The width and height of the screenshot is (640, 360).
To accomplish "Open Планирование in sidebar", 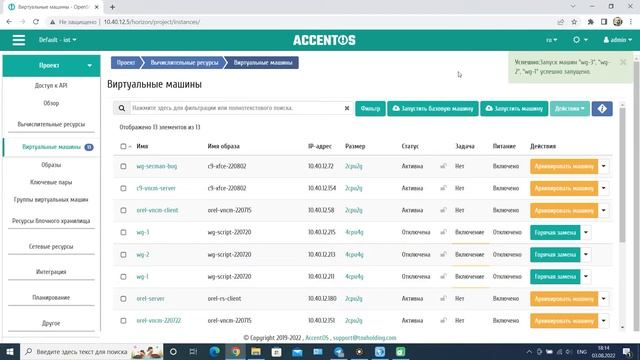I will (x=51, y=298).
